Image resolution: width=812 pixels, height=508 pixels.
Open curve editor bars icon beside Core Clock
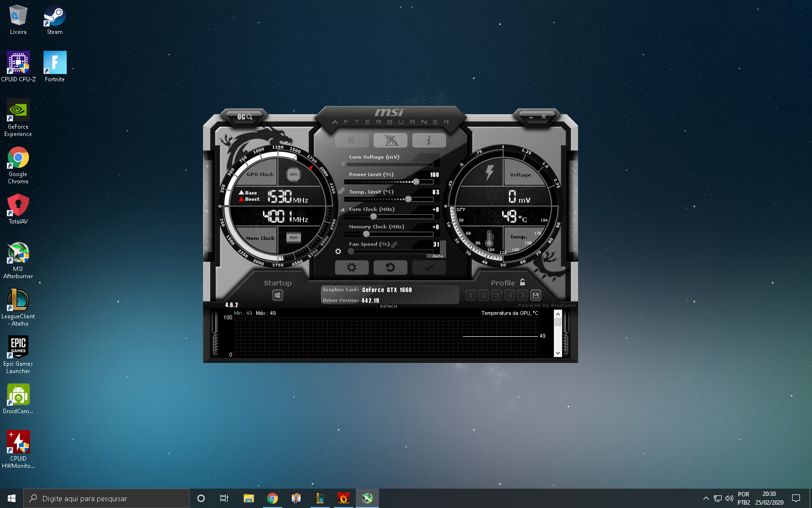tap(342, 209)
